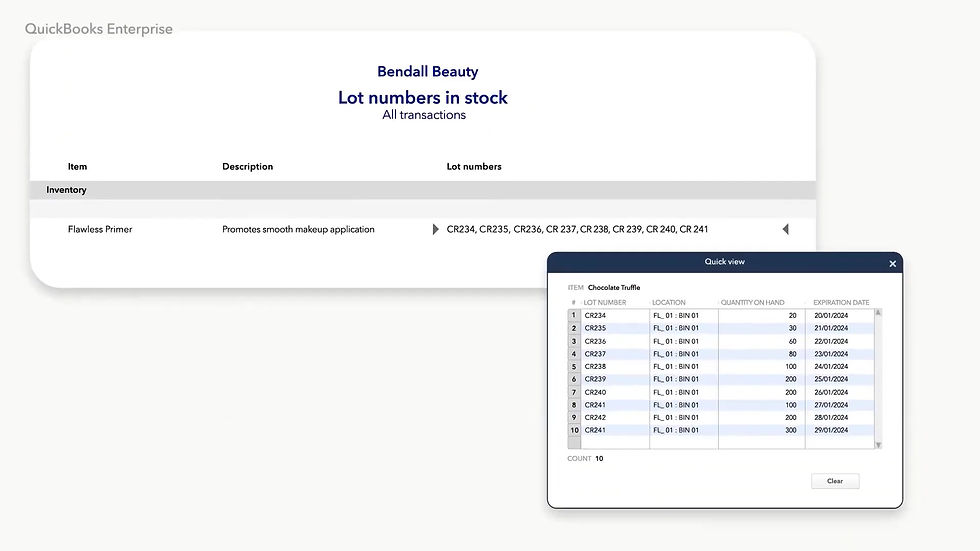Click row number 5 header

[574, 367]
